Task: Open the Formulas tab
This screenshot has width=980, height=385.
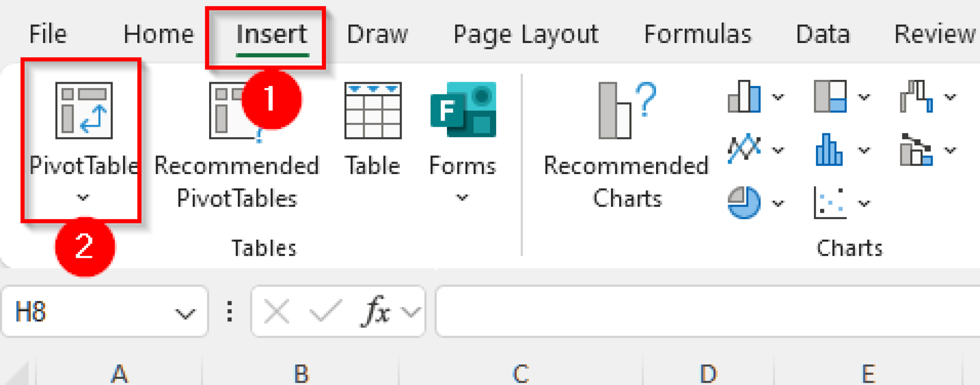Action: click(x=698, y=33)
